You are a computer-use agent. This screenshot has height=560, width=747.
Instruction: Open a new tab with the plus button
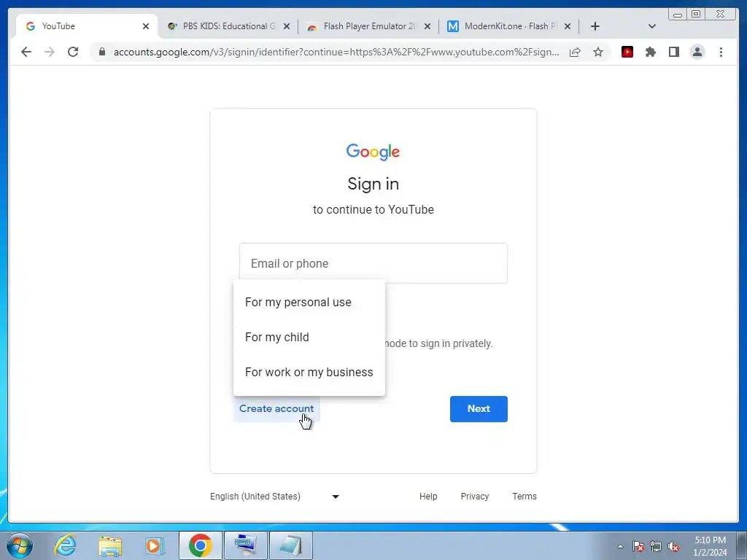[x=595, y=26]
